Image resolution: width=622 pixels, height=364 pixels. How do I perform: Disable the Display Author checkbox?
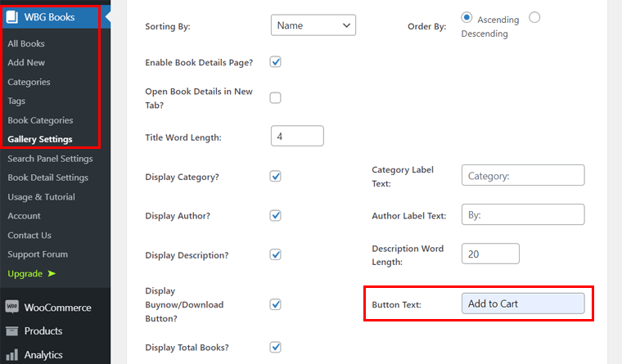point(276,215)
